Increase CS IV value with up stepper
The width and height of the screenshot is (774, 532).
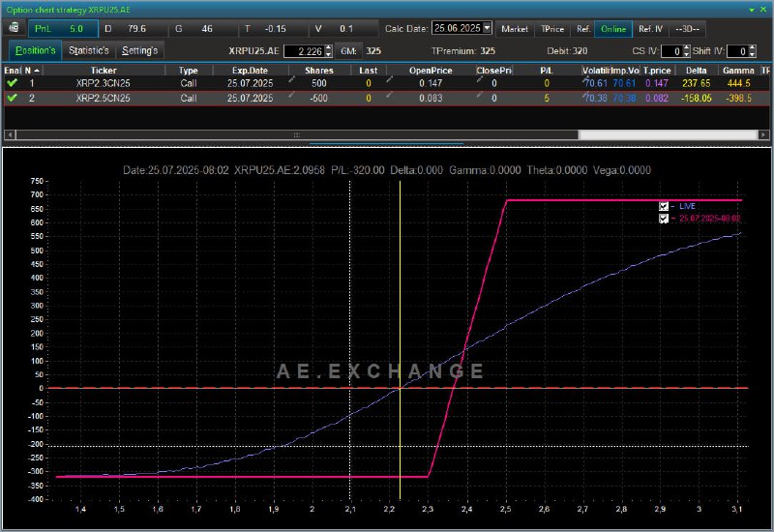pos(686,47)
